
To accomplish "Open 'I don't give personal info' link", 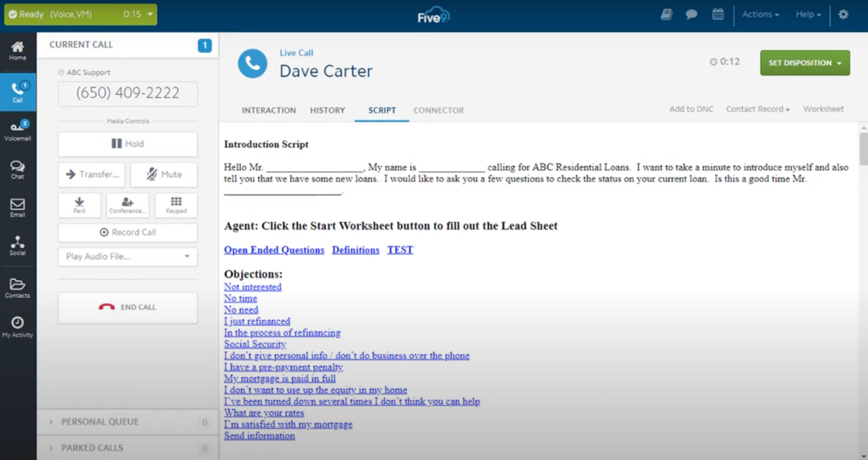I will pos(347,356).
